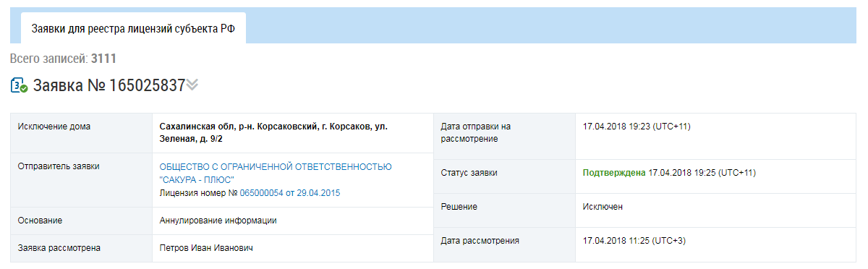Click the reviewer name Петров Иван Иванович

[x=207, y=248]
